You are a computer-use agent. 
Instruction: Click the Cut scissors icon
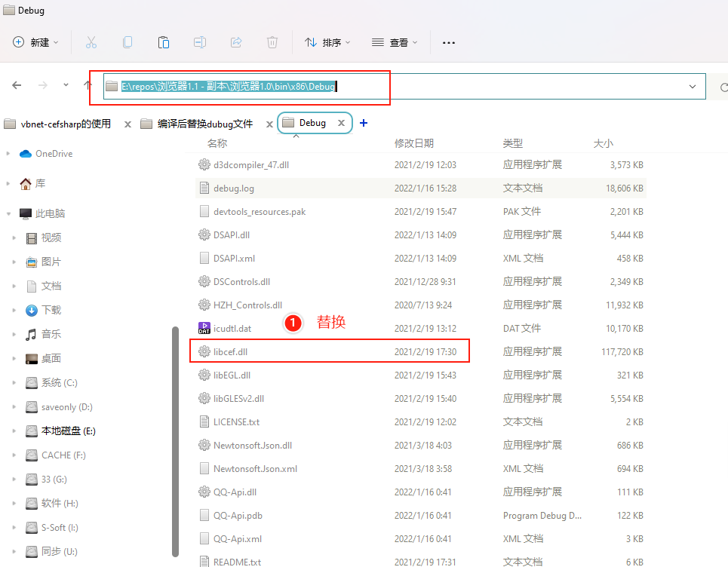coord(91,43)
